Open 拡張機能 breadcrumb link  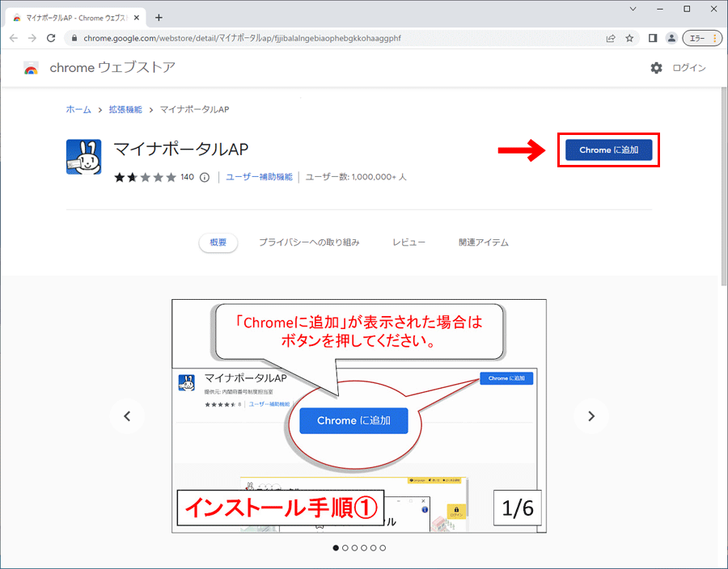tap(125, 109)
